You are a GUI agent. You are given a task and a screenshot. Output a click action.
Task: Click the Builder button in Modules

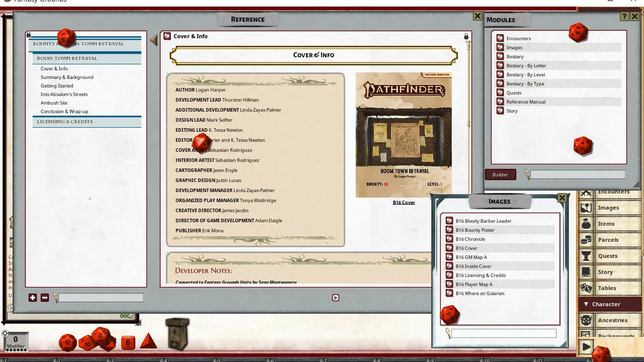pyautogui.click(x=500, y=174)
